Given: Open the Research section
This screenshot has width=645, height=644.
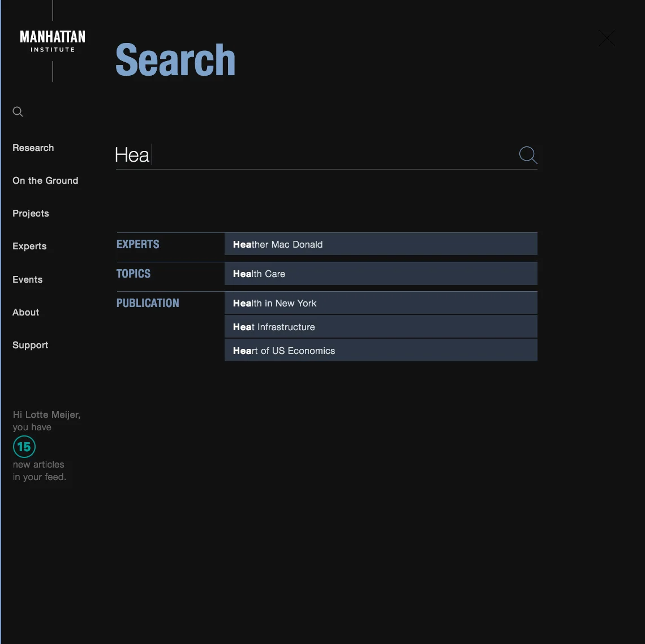Looking at the screenshot, I should click(x=33, y=148).
